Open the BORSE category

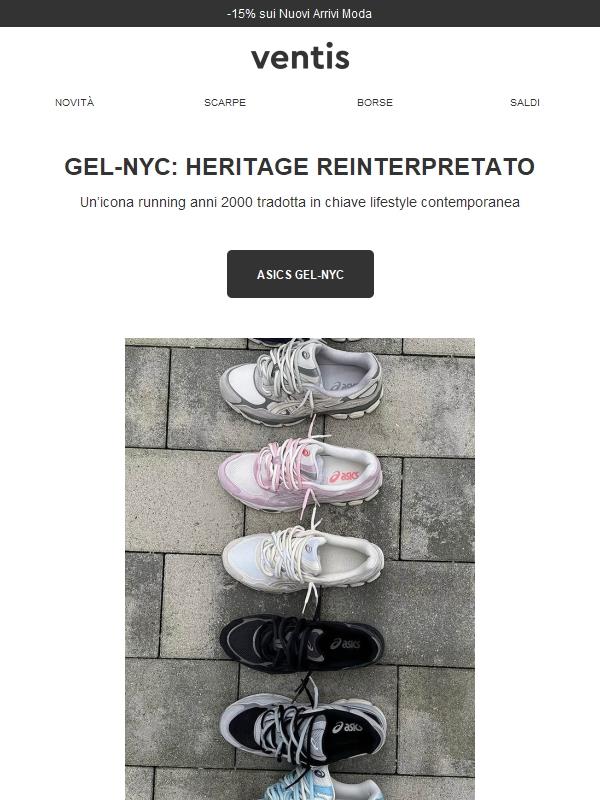(x=375, y=102)
